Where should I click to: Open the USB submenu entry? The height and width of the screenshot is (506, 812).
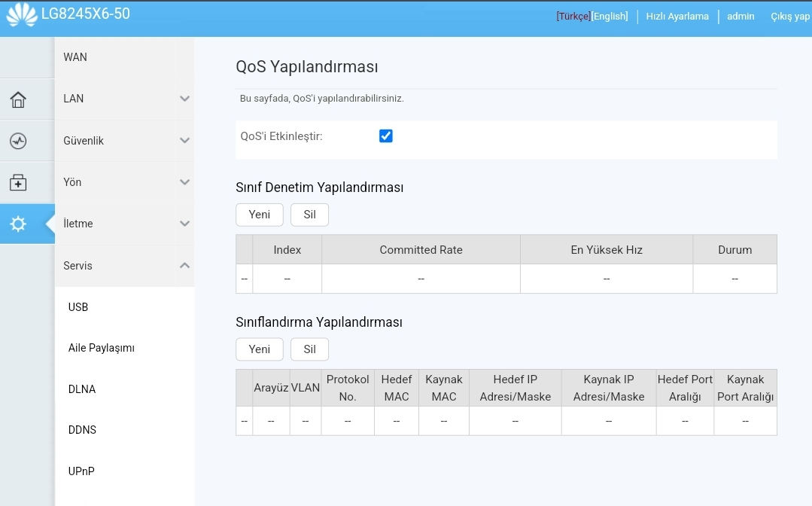[x=78, y=307]
